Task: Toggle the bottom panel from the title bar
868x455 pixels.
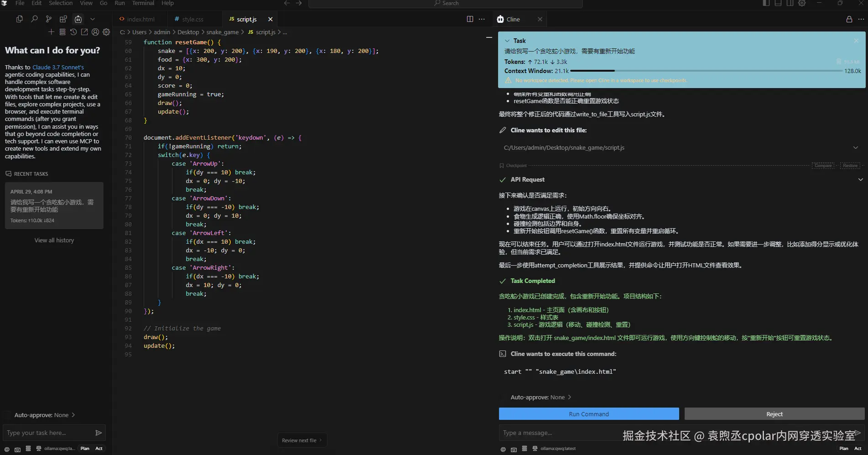Action: (x=778, y=3)
